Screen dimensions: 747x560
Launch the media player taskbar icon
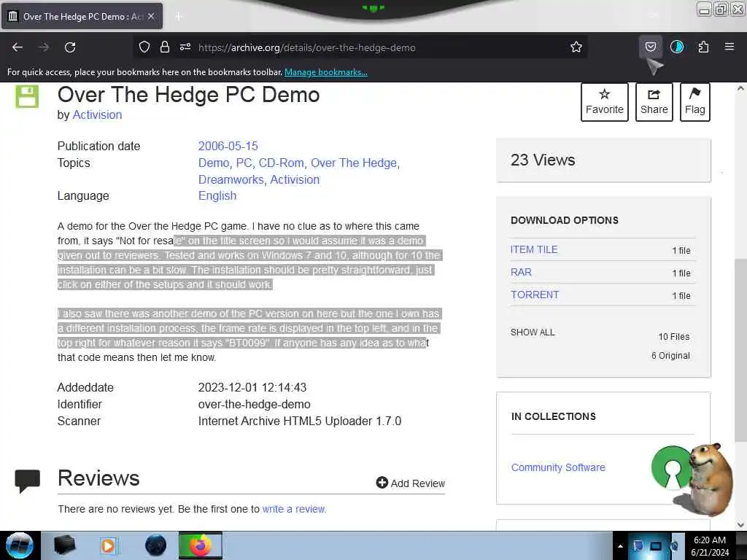click(109, 545)
